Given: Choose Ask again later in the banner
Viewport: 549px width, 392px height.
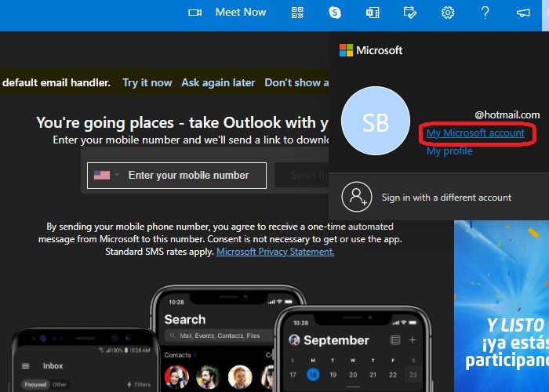Looking at the screenshot, I should [x=218, y=82].
